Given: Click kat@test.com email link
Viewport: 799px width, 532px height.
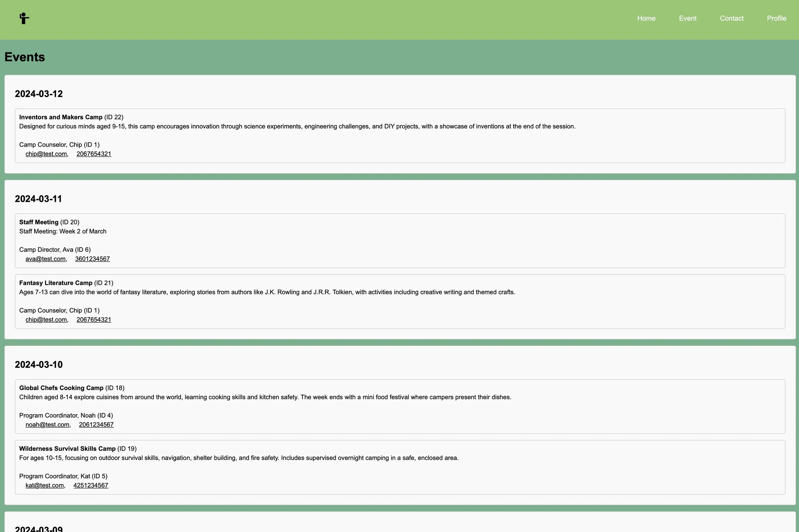Looking at the screenshot, I should point(44,485).
